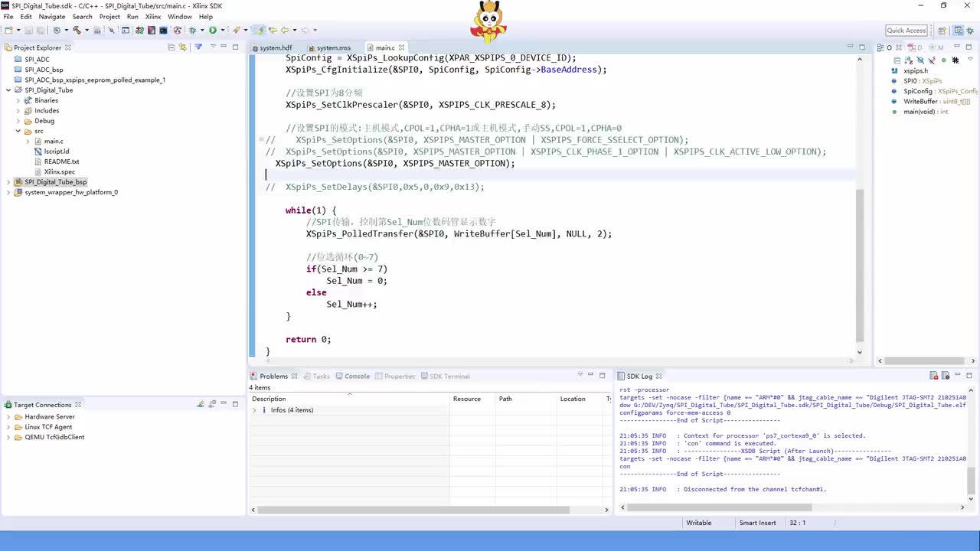This screenshot has height=551, width=980.
Task: Open the Open Perspective icon
Action: click(x=941, y=31)
